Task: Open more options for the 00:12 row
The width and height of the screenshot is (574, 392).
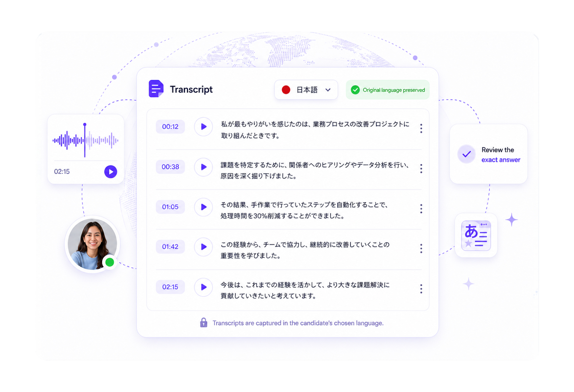Action: click(421, 128)
